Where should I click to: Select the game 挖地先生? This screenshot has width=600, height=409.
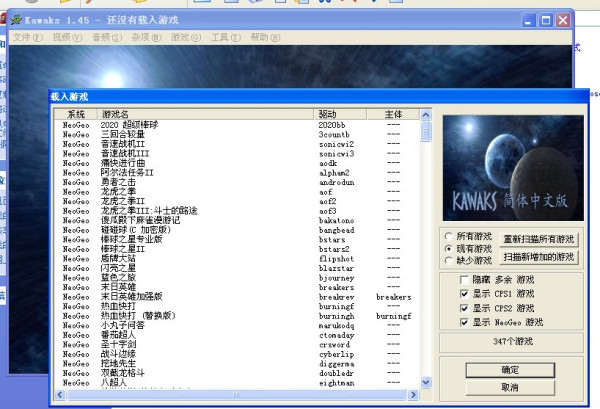click(x=118, y=363)
